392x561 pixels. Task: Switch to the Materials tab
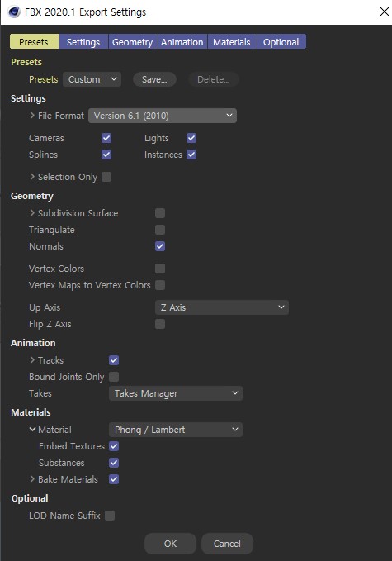(x=232, y=41)
